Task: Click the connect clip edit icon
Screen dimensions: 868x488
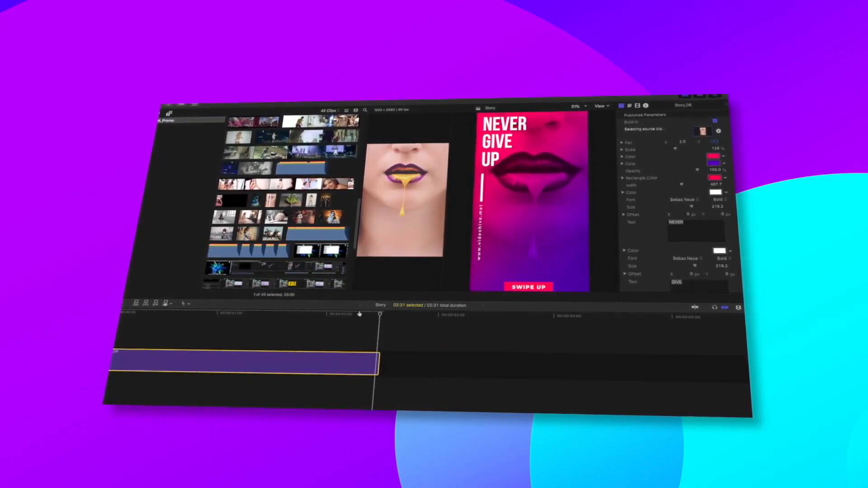Action: click(x=136, y=303)
